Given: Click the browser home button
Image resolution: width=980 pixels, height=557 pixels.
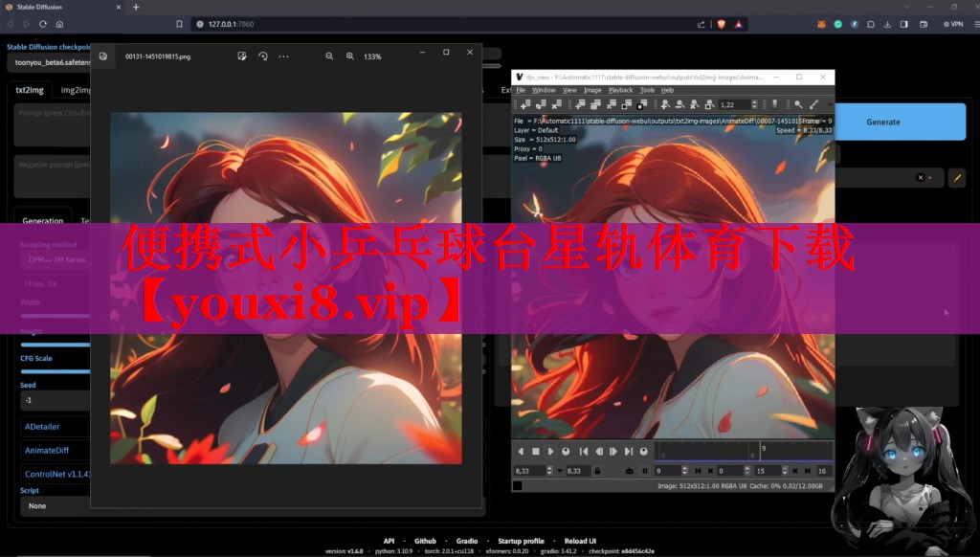Looking at the screenshot, I should pyautogui.click(x=59, y=24).
